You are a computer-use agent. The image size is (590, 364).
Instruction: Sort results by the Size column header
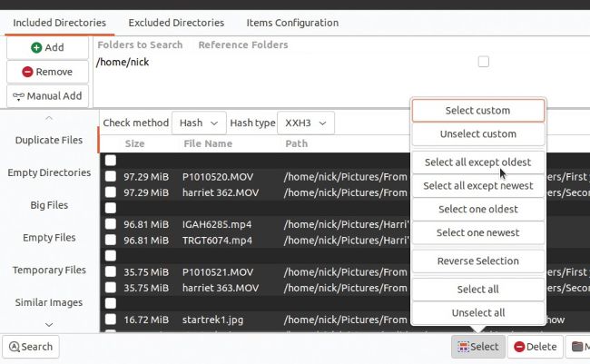tap(134, 143)
